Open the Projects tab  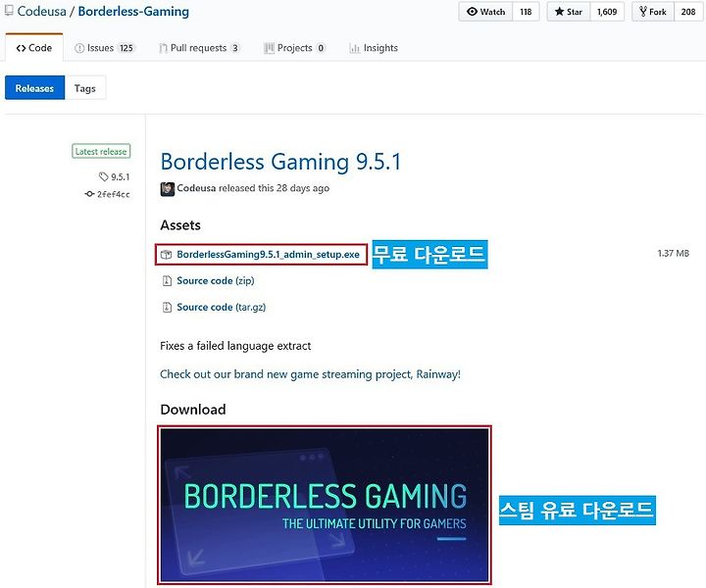(x=294, y=48)
